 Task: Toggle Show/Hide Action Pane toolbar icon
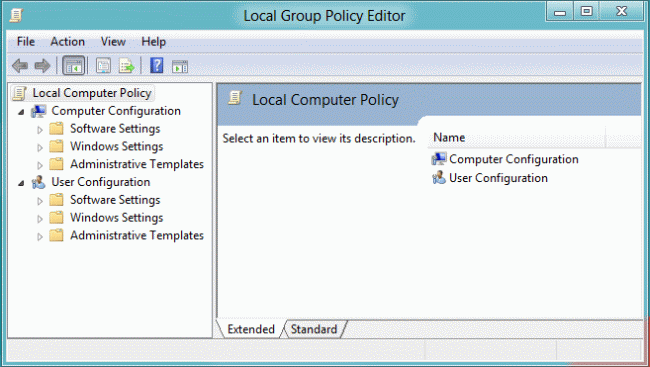point(180,66)
